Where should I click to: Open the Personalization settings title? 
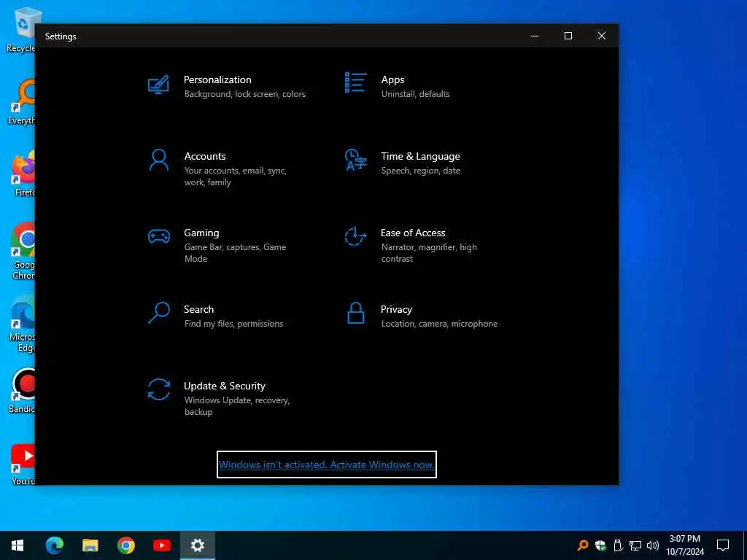click(217, 79)
